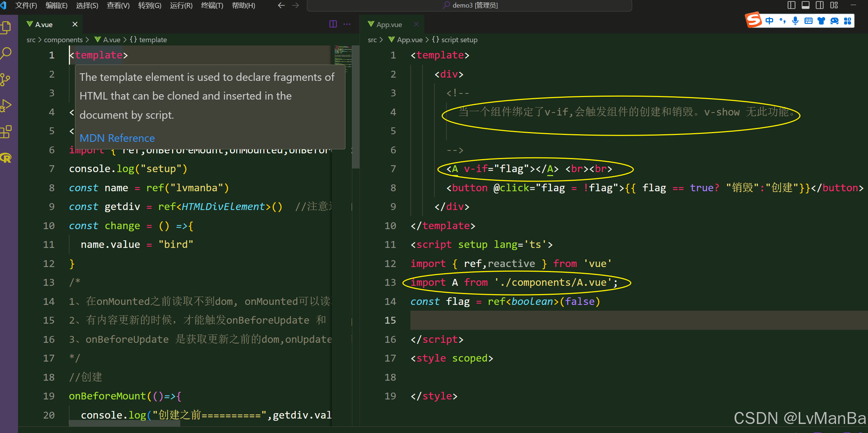Open more actions for A.vue editor group
The height and width of the screenshot is (433, 868).
click(347, 24)
